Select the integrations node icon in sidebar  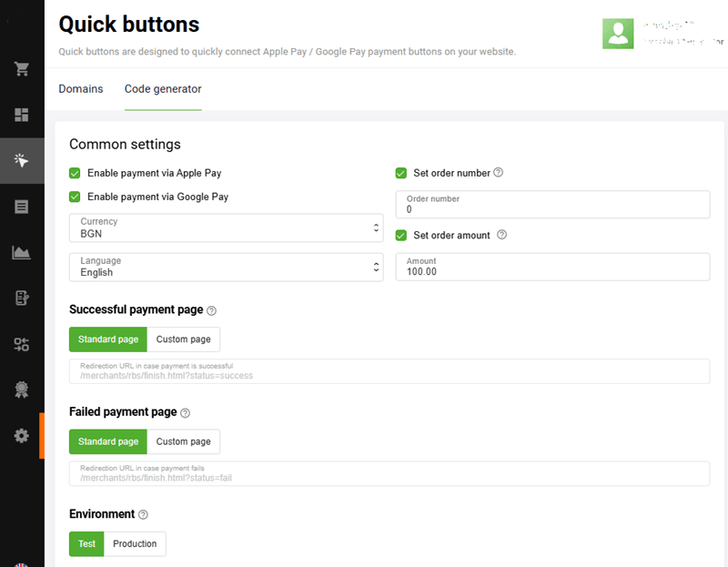point(22,344)
